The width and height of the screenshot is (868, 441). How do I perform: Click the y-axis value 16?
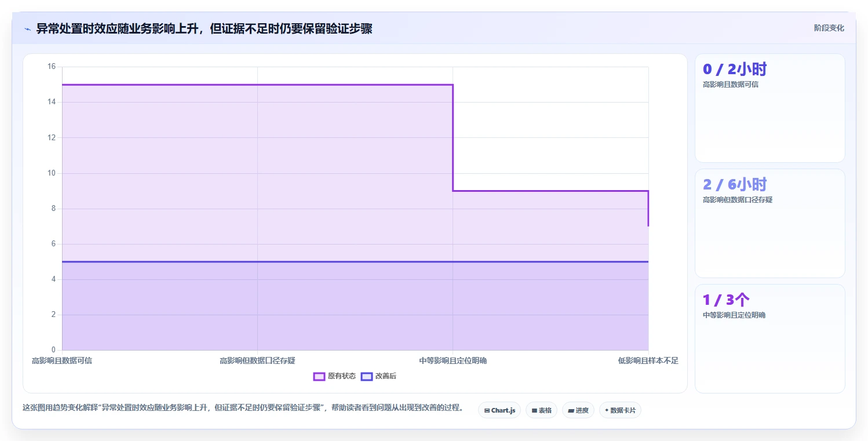click(52, 67)
